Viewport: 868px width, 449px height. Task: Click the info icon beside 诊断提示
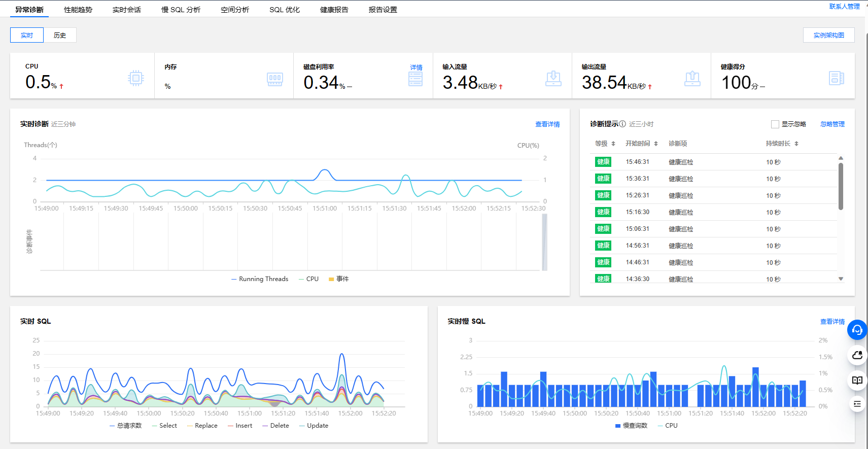point(622,124)
